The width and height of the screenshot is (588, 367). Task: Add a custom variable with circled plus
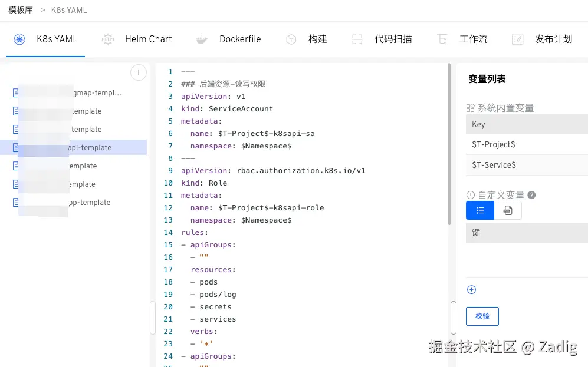coord(471,289)
